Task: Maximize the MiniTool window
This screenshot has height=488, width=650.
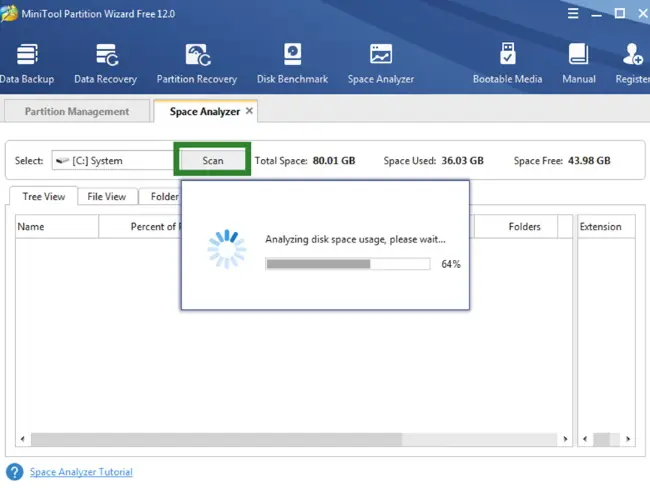Action: (x=620, y=14)
